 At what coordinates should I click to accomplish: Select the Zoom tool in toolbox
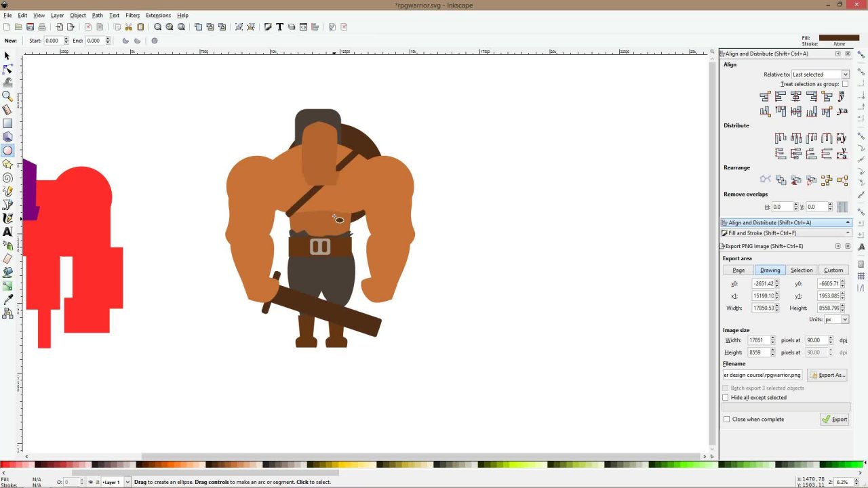click(7, 96)
